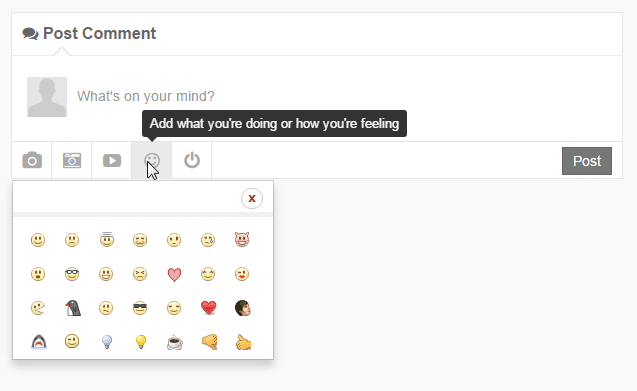
Task: Click the user avatar placeholder
Action: pos(47,97)
